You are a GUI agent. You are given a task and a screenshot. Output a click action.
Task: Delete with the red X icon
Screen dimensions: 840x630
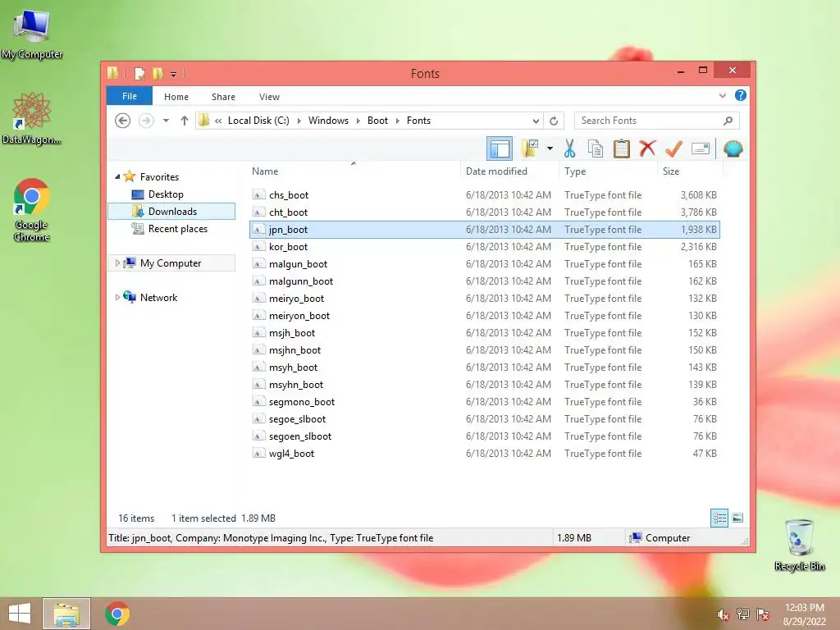[x=647, y=148]
